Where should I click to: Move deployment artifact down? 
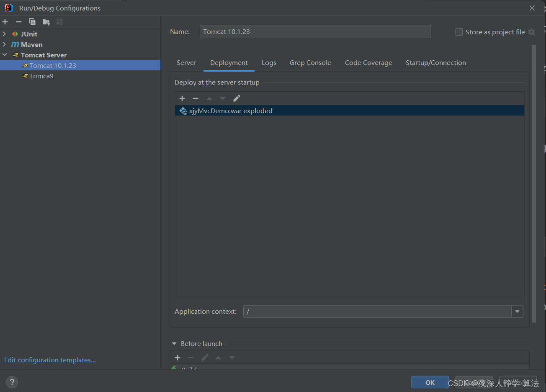pos(223,98)
